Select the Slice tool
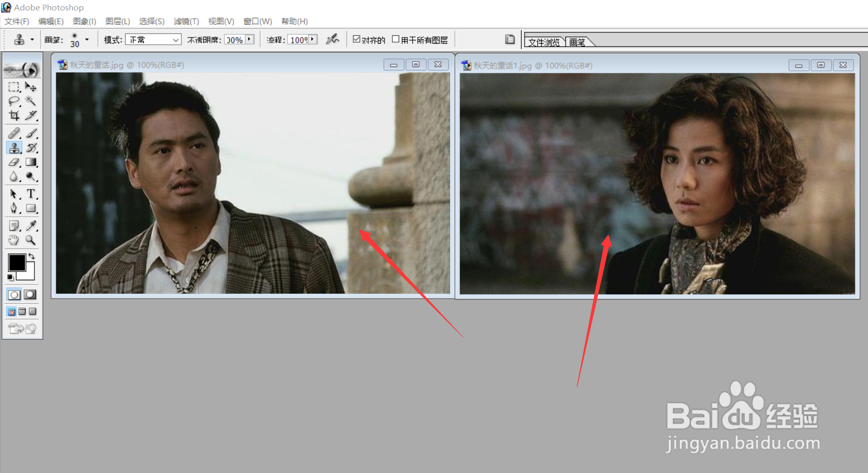 coord(31,115)
